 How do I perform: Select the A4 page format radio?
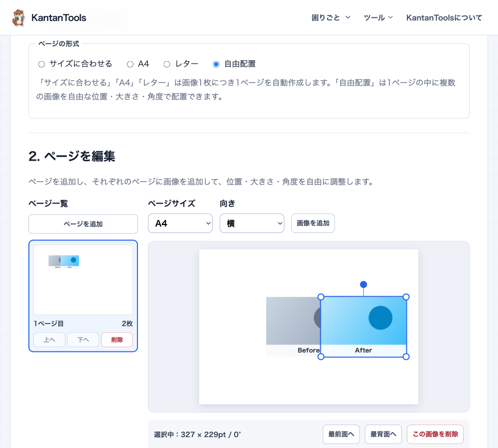tap(130, 64)
